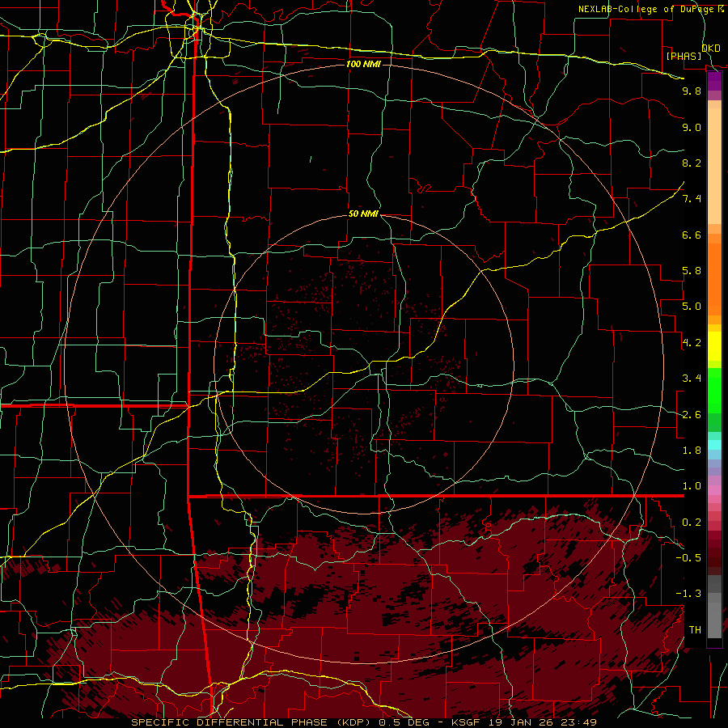Image resolution: width=728 pixels, height=728 pixels.
Task: Click the 5.0 legend value
Action: pos(692,307)
